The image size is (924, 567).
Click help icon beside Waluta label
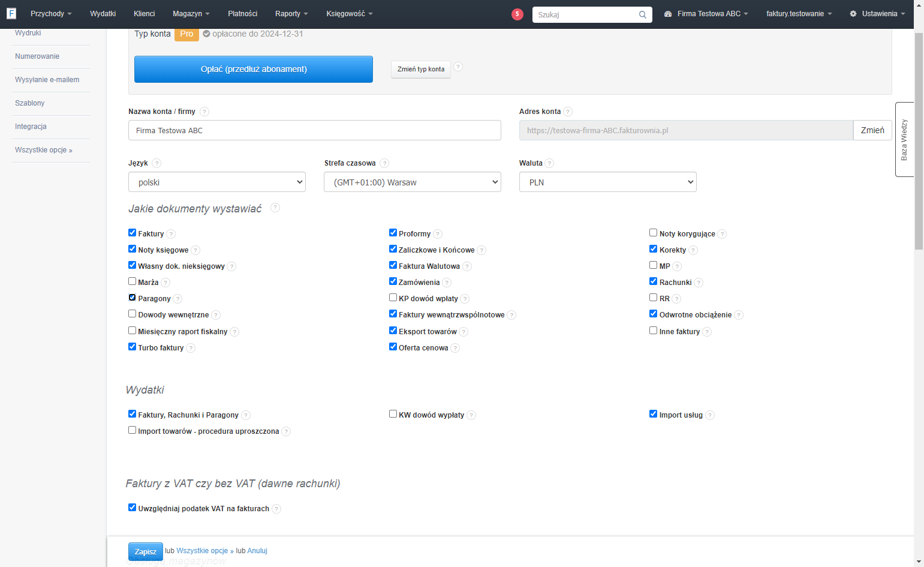point(549,163)
